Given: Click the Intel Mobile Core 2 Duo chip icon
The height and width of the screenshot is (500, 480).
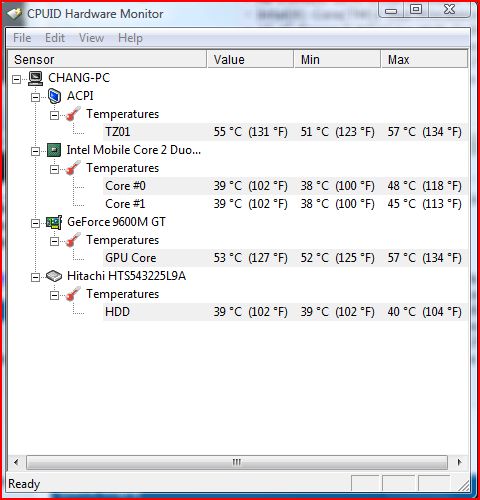Looking at the screenshot, I should [54, 150].
